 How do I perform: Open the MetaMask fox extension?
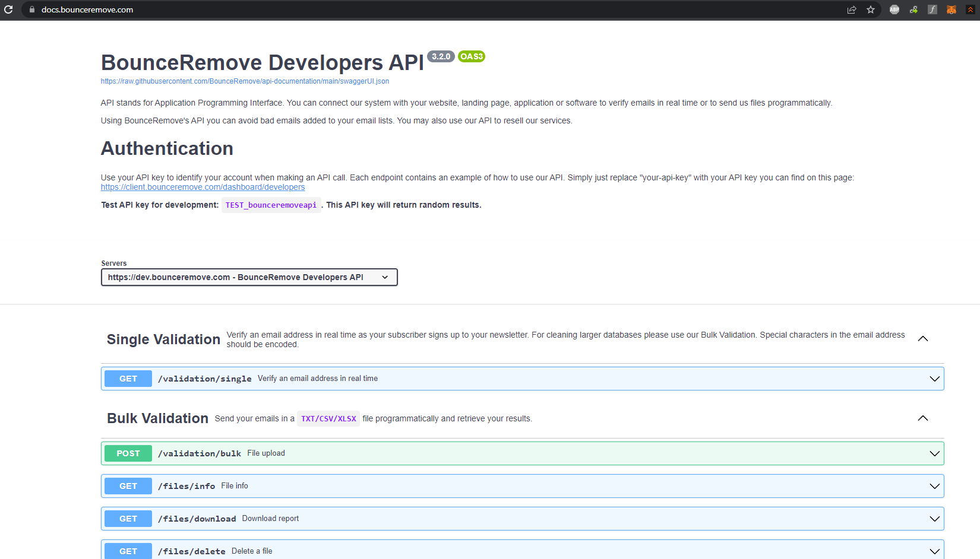(x=951, y=9)
